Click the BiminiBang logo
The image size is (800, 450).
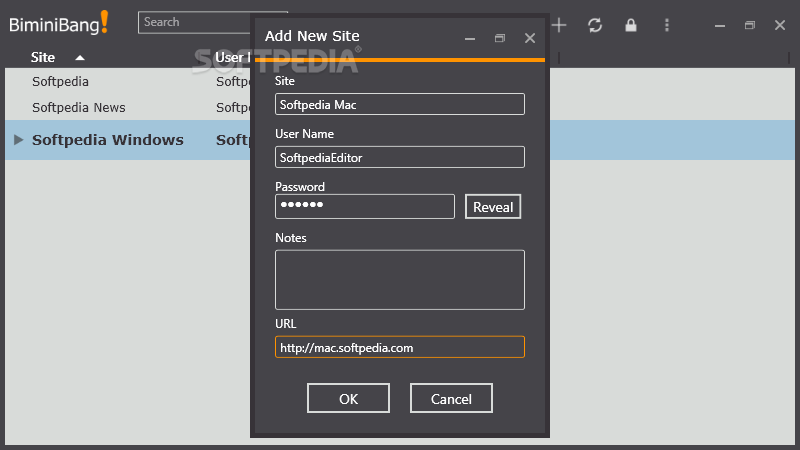point(59,23)
